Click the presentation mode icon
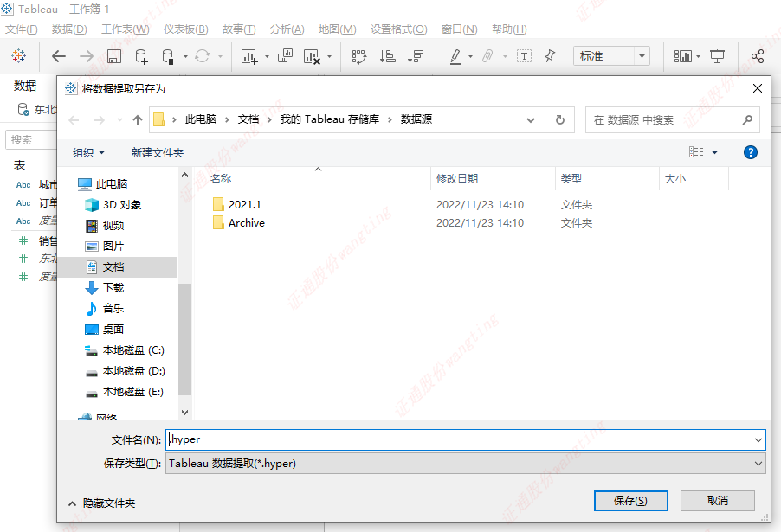This screenshot has height=532, width=781. tap(717, 56)
